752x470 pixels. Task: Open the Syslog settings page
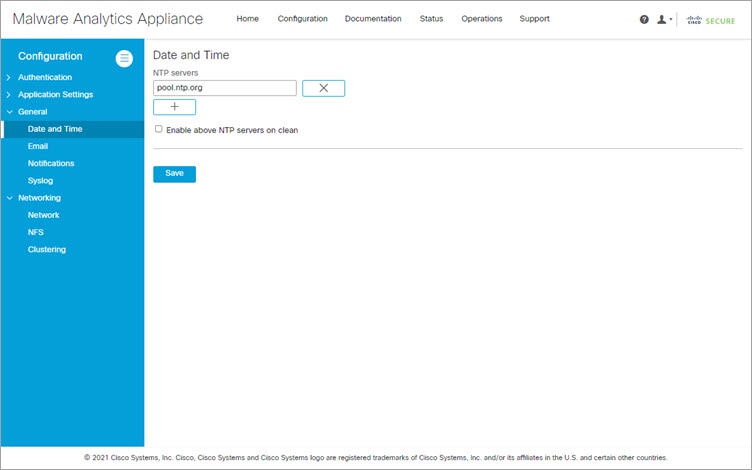(x=40, y=181)
